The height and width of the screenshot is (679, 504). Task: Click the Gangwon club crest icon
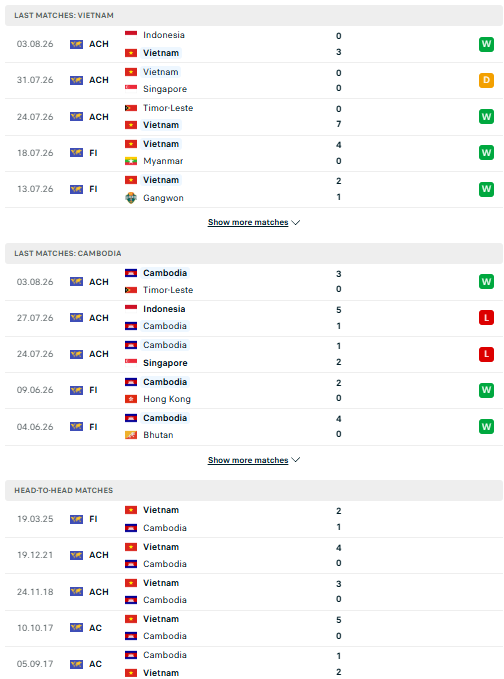[x=131, y=198]
